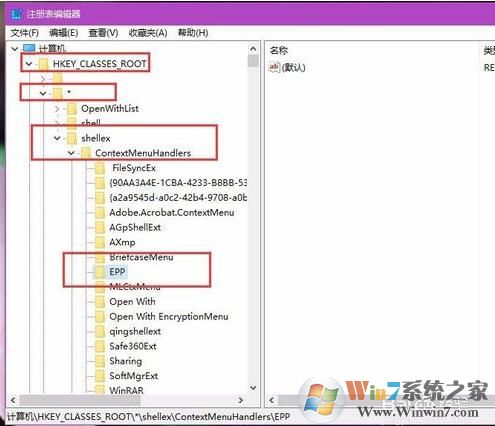Click the EPP folder icon
The image size is (495, 426).
100,272
